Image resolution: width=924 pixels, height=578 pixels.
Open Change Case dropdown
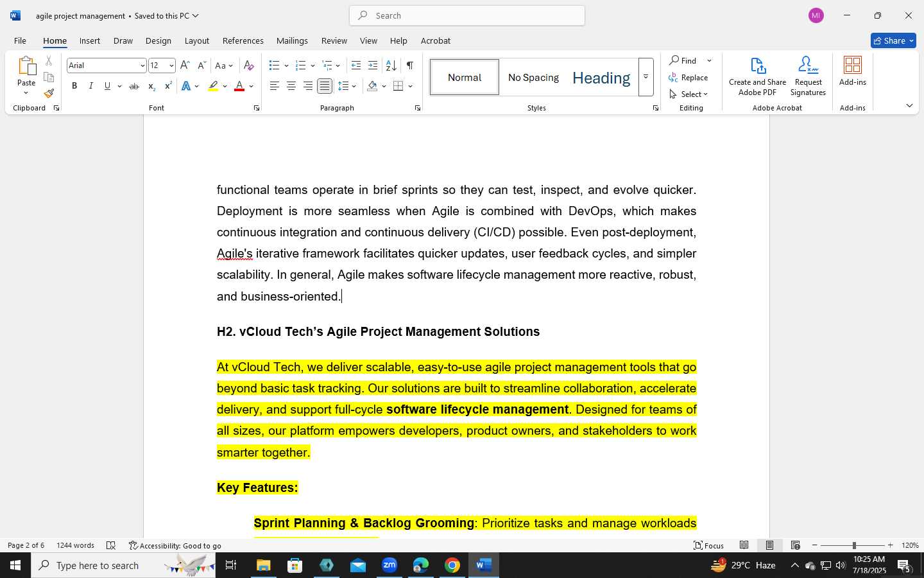[224, 66]
